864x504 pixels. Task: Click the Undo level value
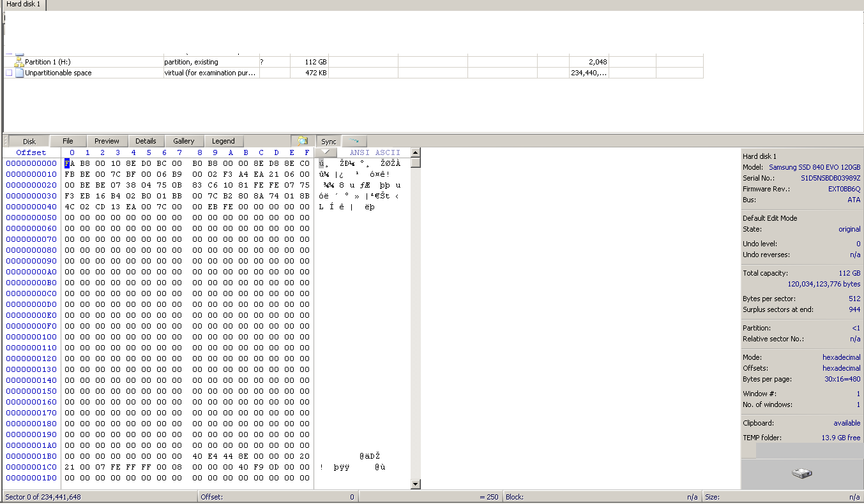(x=858, y=244)
